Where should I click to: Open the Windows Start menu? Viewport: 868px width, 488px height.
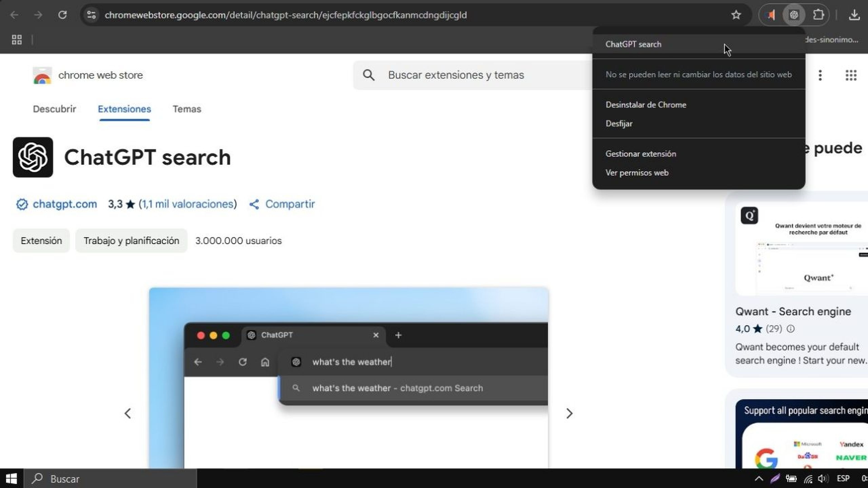pos(12,479)
